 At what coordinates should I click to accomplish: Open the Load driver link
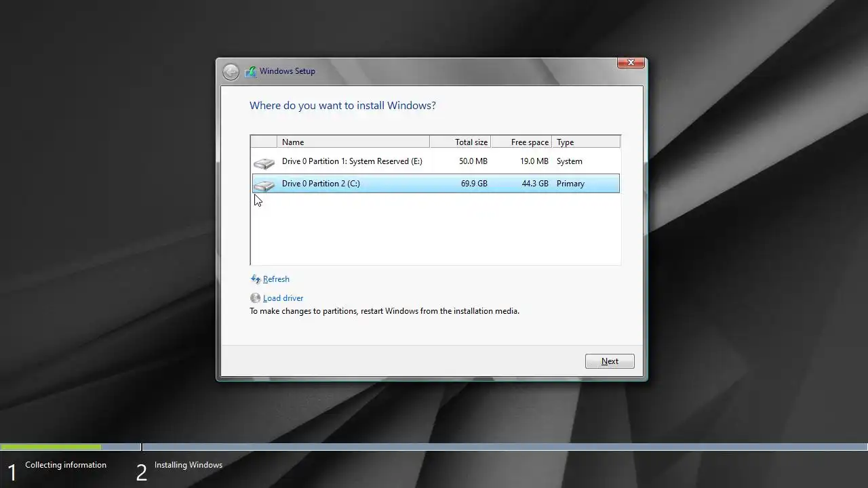click(x=283, y=298)
